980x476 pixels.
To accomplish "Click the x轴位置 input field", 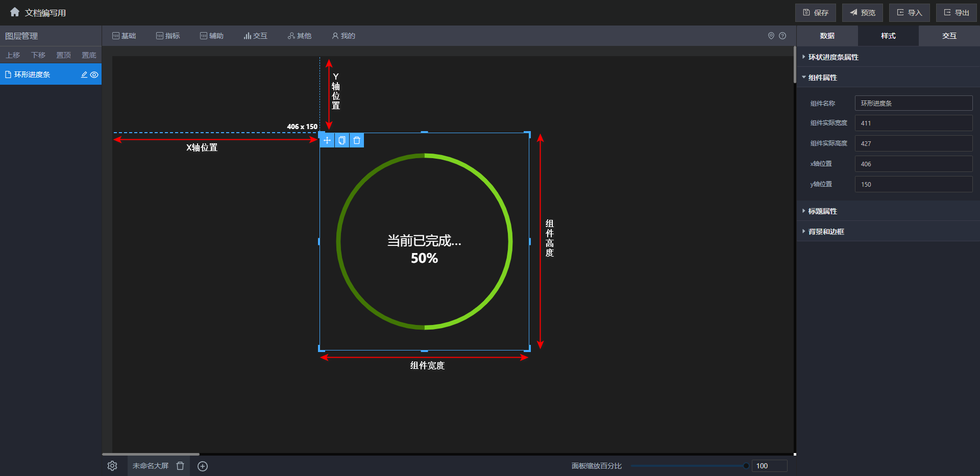I will tap(913, 164).
